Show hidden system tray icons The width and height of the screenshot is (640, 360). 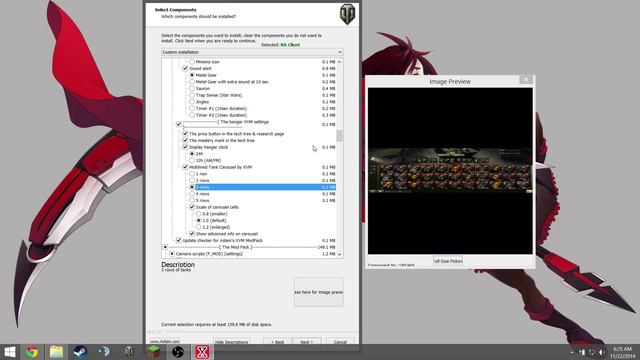[571, 352]
